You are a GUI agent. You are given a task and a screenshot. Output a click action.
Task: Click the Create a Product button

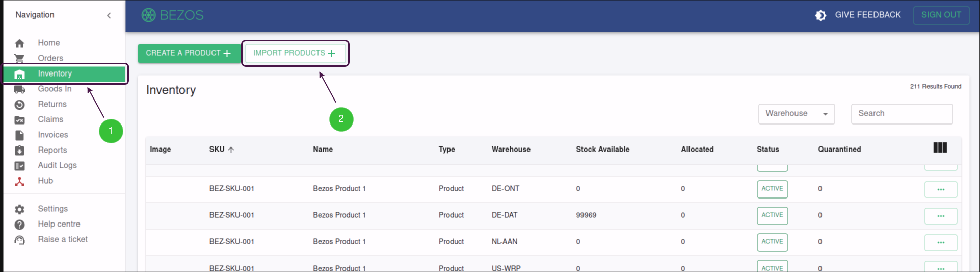[188, 53]
